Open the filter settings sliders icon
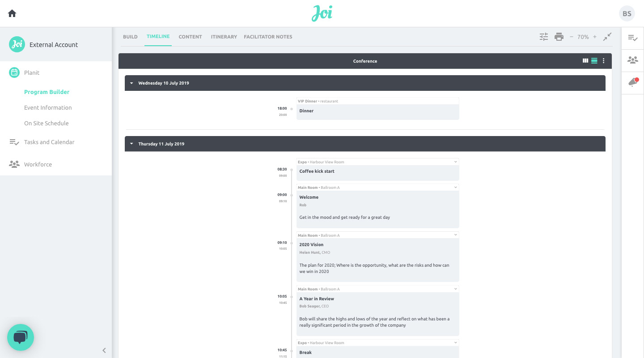The width and height of the screenshot is (644, 358). pos(544,37)
